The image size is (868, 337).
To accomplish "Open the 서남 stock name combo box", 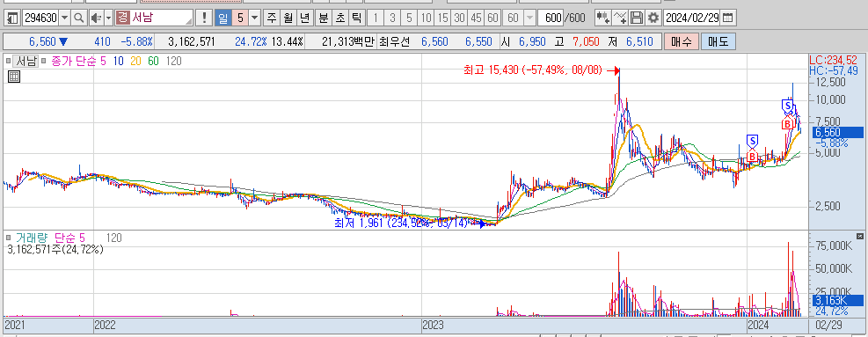I will 155,18.
